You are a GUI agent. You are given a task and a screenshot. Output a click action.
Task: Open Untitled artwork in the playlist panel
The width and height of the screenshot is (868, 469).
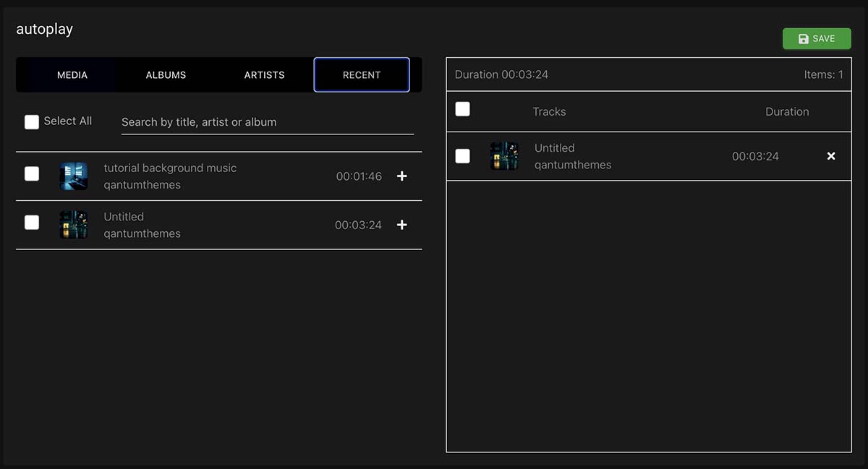point(504,156)
